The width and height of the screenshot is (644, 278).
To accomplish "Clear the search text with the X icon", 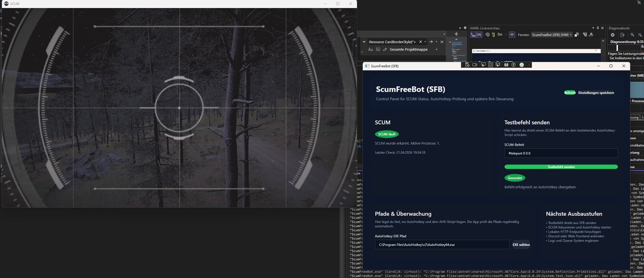I will 420,42.
